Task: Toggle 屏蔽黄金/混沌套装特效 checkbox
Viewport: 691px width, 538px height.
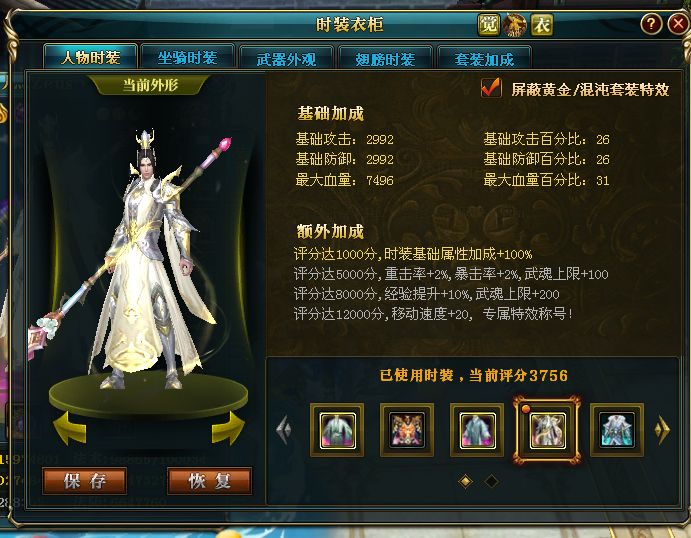Action: click(x=491, y=88)
